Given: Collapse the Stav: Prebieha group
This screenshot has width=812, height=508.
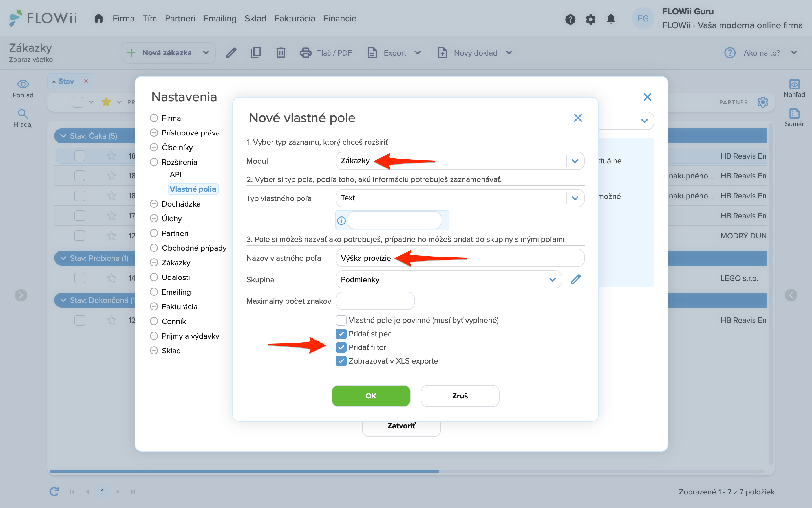Looking at the screenshot, I should (63, 258).
